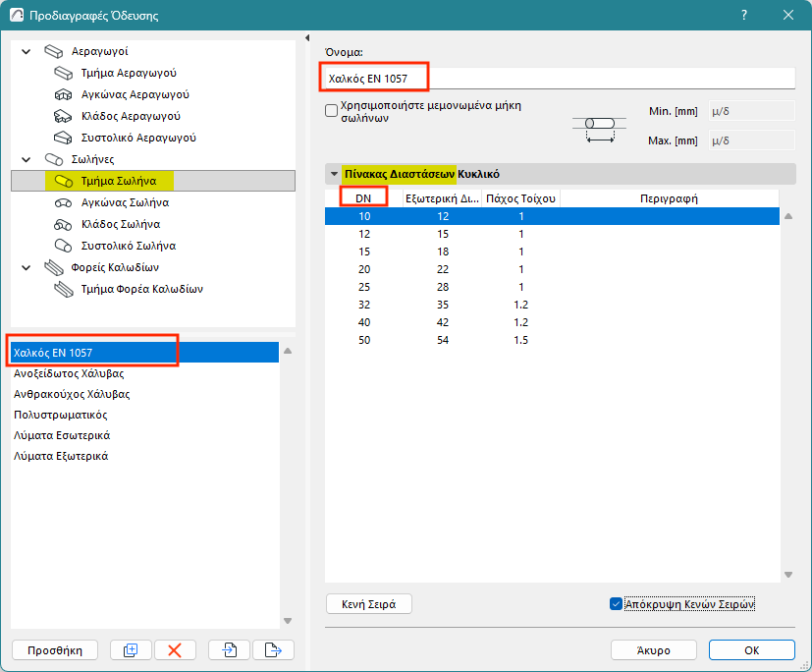Select Κλάδος Αεραγωγού in the tree
This screenshot has width=812, height=672.
click(131, 116)
